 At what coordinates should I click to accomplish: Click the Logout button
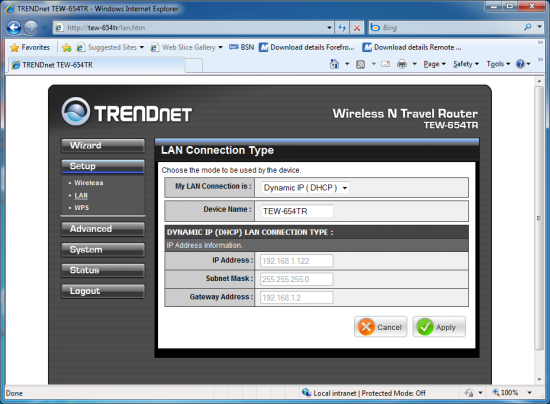(x=103, y=291)
